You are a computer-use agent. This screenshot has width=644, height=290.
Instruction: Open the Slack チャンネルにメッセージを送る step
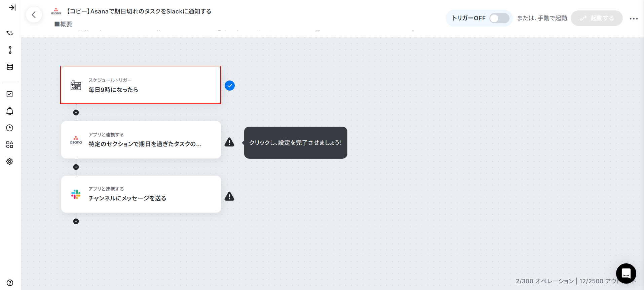point(141,194)
